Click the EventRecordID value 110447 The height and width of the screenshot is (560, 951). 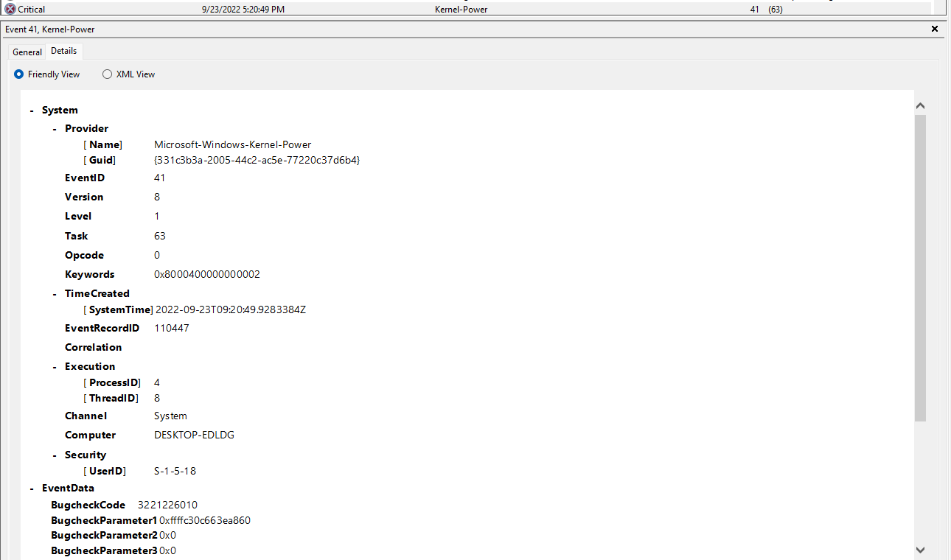pos(172,329)
